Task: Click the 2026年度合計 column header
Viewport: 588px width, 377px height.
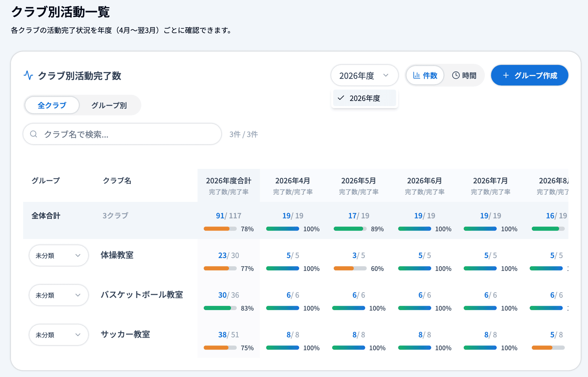Action: (229, 185)
